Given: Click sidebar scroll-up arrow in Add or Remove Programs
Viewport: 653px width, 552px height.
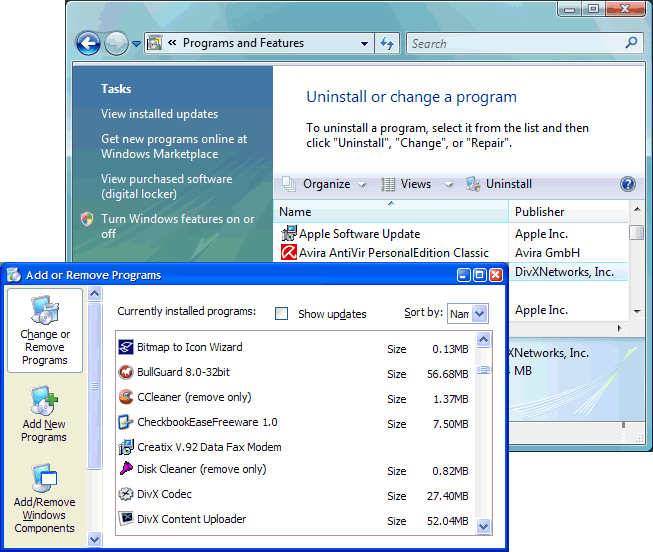Looking at the screenshot, I should [x=95, y=294].
